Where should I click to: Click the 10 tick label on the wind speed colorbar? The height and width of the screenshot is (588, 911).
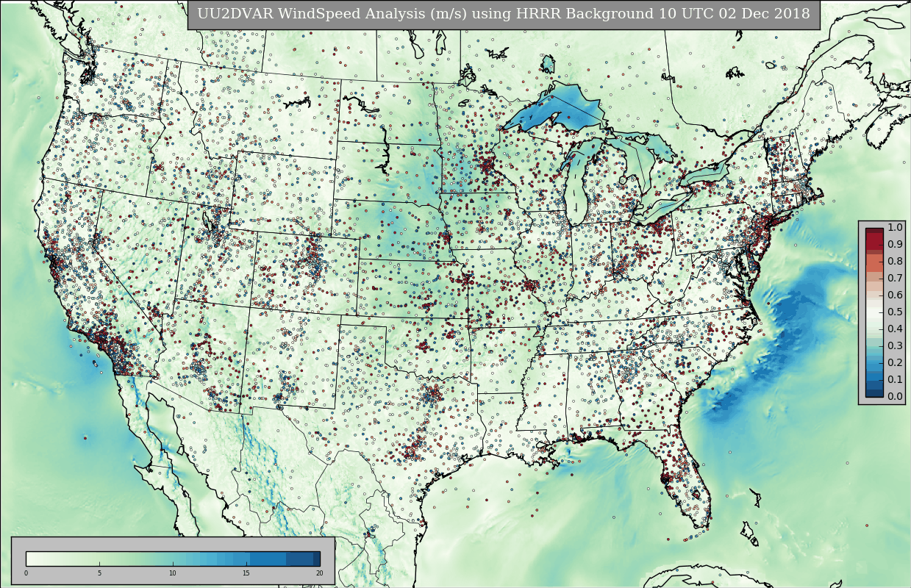(x=173, y=573)
